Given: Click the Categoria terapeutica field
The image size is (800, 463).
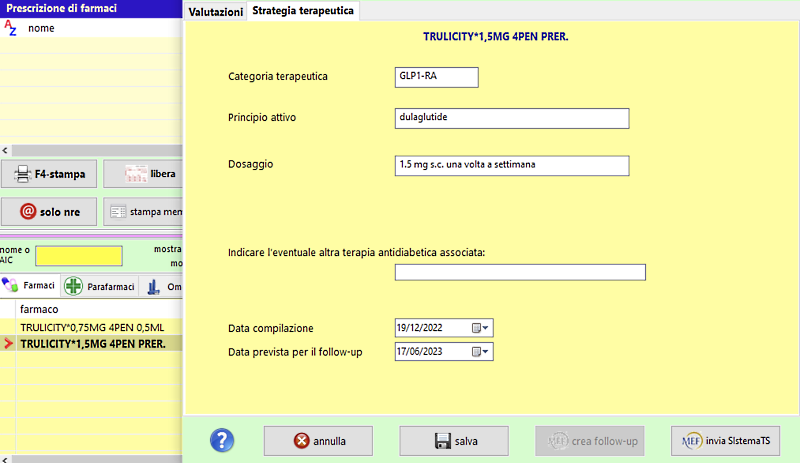Looking at the screenshot, I should tap(436, 77).
